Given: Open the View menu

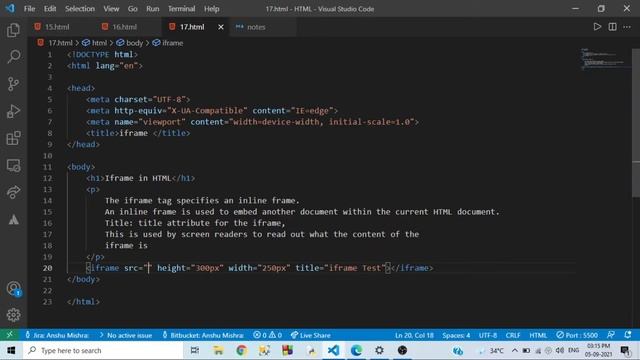Looking at the screenshot, I should 111,9.
